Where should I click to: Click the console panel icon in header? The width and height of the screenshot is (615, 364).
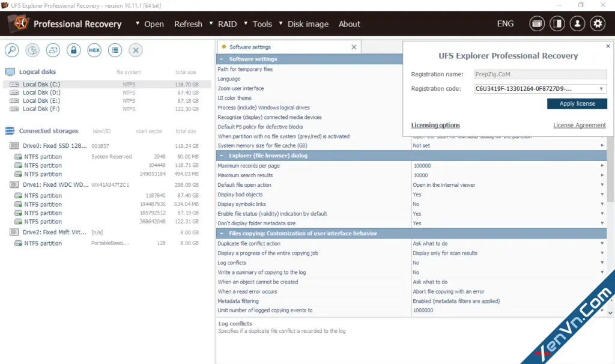[x=537, y=24]
